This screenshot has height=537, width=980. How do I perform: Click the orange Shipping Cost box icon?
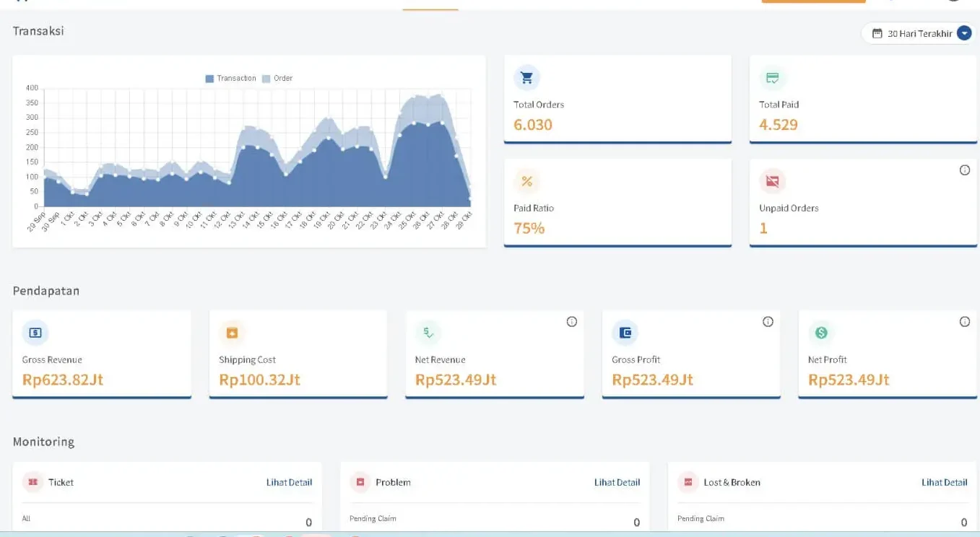[232, 333]
